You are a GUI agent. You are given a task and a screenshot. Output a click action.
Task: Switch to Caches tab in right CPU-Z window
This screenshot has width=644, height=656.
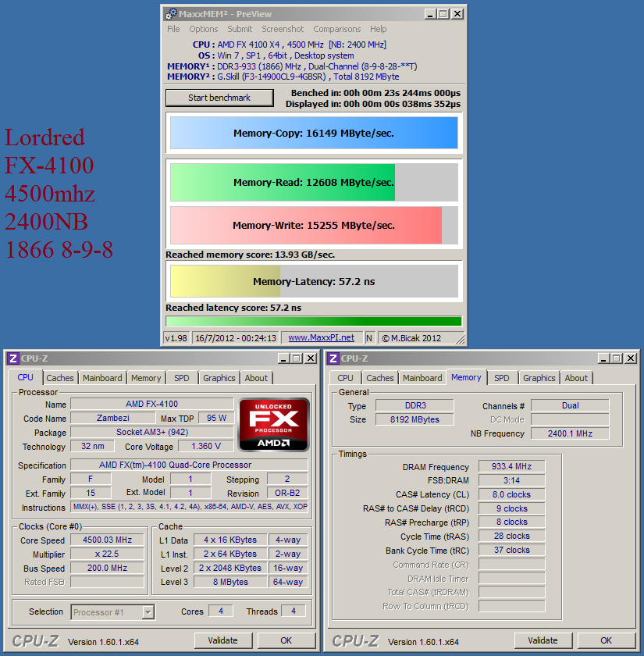pyautogui.click(x=379, y=378)
